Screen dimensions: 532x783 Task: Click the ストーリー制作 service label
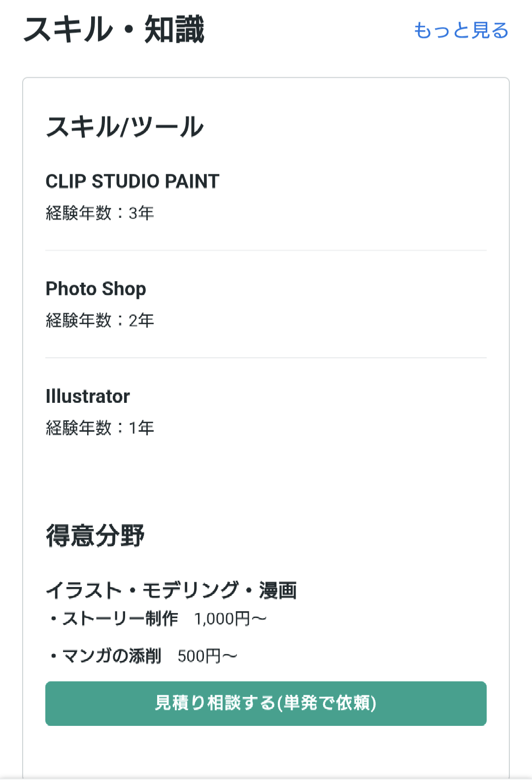tap(120, 619)
